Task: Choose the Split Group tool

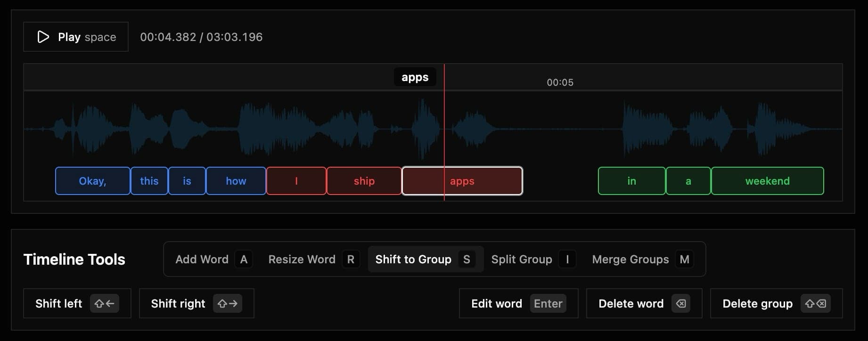Action: tap(533, 259)
